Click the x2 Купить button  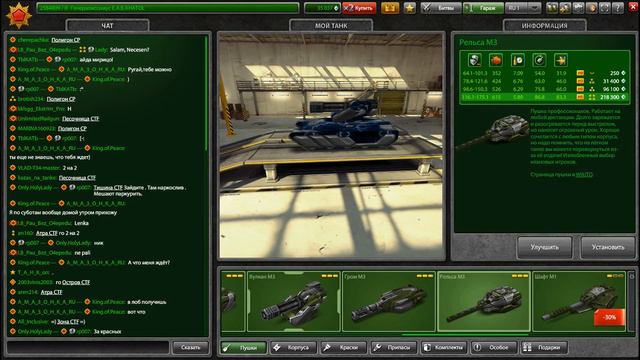(x=359, y=8)
